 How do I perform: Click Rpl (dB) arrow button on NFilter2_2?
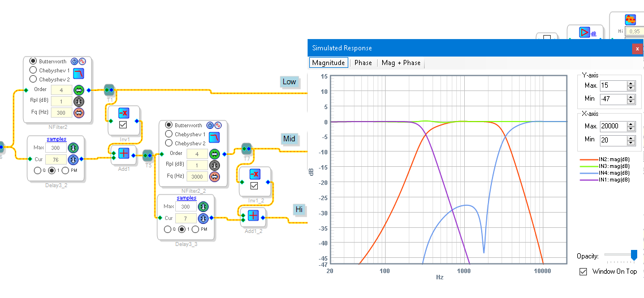(x=214, y=165)
